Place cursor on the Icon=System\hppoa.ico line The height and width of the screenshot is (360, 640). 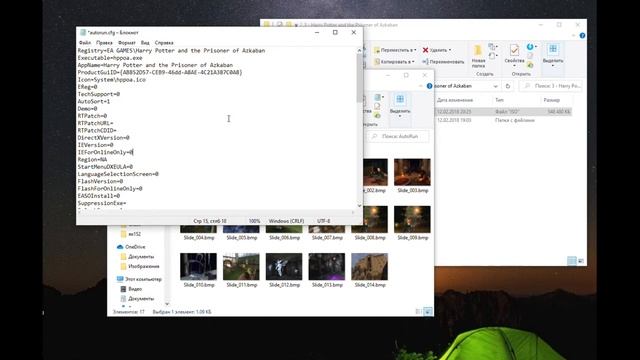[x=112, y=80]
